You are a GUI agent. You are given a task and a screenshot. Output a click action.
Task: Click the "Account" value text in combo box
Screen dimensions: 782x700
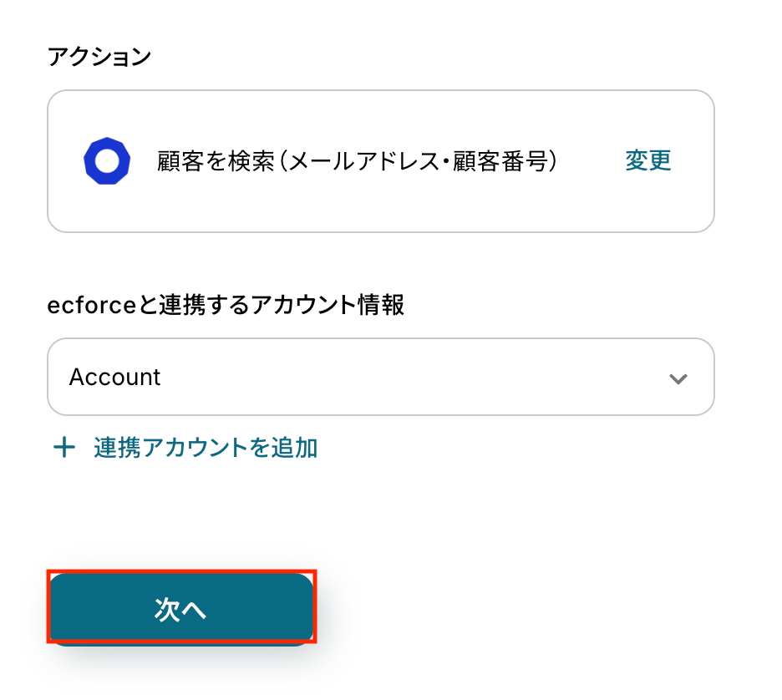click(115, 378)
